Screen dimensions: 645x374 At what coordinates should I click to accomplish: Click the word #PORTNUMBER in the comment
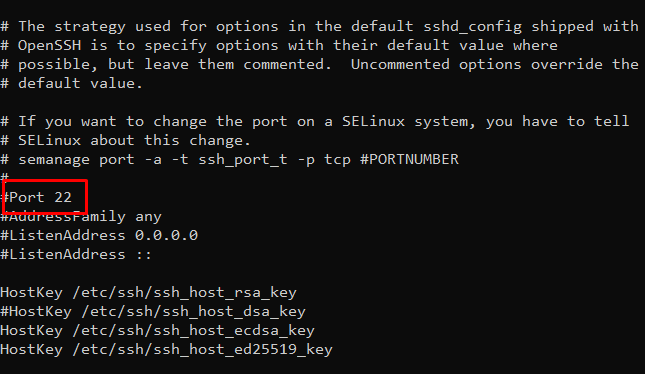(409, 159)
